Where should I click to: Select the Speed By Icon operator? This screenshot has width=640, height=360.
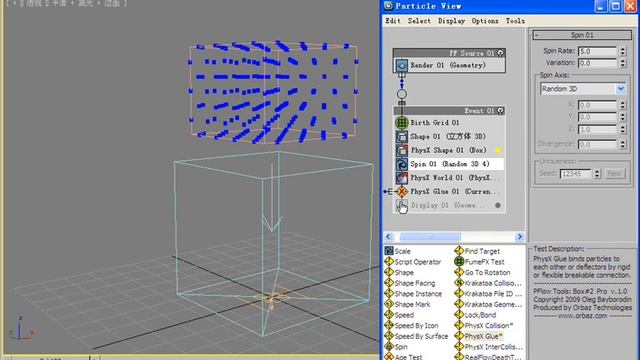point(411,325)
